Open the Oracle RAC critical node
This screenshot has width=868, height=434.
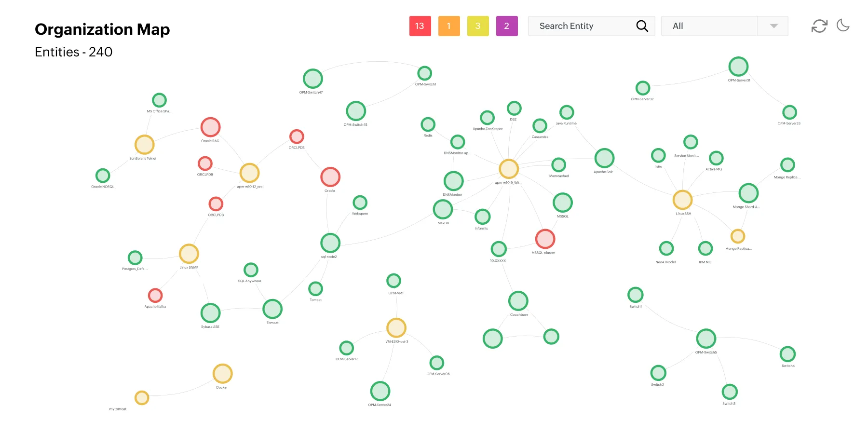(x=211, y=127)
